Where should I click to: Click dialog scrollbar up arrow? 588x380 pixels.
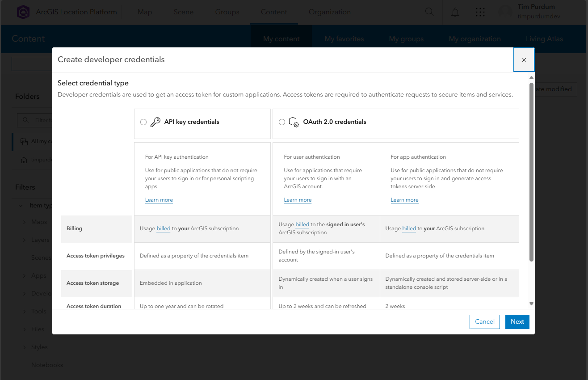(531, 78)
